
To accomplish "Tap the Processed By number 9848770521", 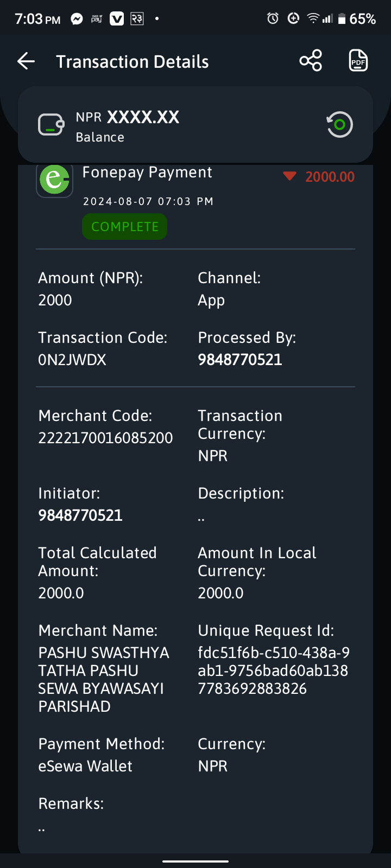I will click(x=240, y=360).
